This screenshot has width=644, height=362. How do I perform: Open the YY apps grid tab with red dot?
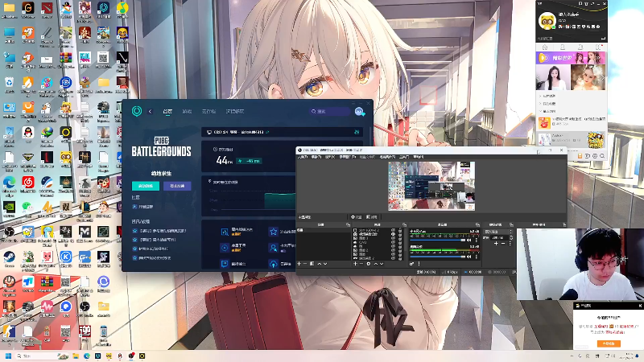click(x=598, y=47)
